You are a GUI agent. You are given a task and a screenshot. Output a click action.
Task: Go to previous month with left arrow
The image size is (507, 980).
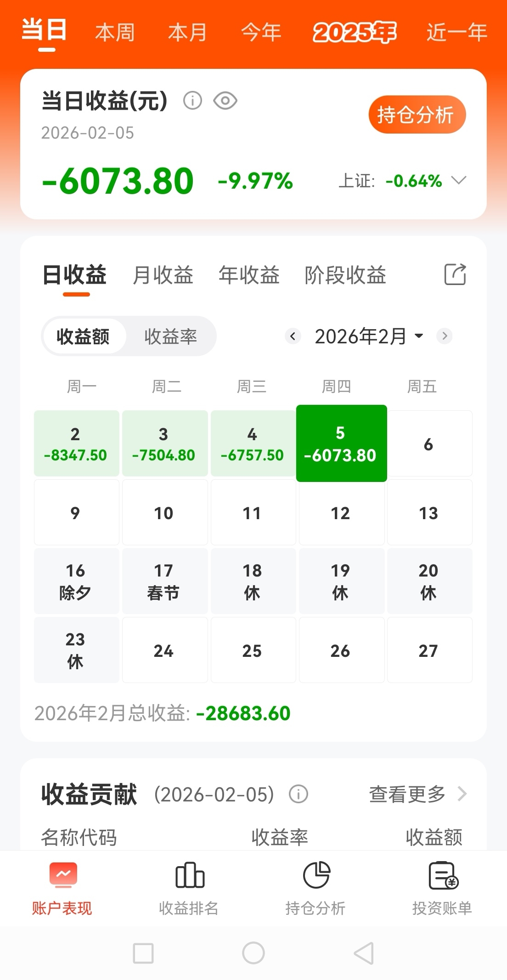(293, 336)
